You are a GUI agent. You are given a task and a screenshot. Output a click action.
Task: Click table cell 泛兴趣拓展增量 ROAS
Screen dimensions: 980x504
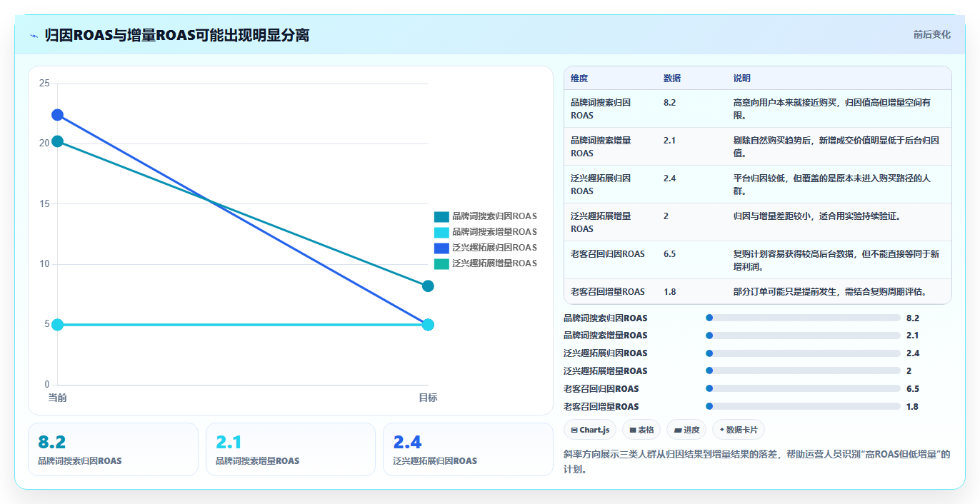click(x=601, y=222)
